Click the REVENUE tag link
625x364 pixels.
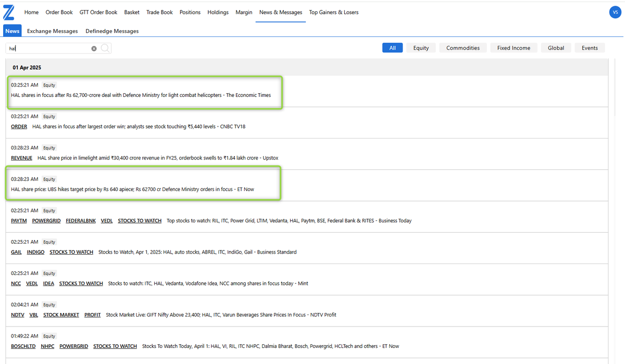[21, 158]
